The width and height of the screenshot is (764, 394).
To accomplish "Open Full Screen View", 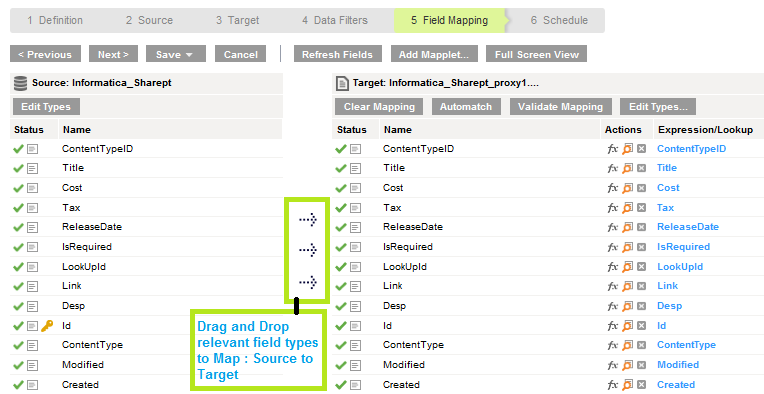I will (x=536, y=54).
